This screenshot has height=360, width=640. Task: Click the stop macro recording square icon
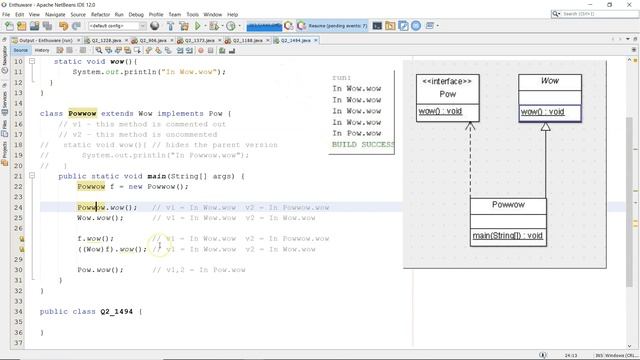[x=210, y=50]
